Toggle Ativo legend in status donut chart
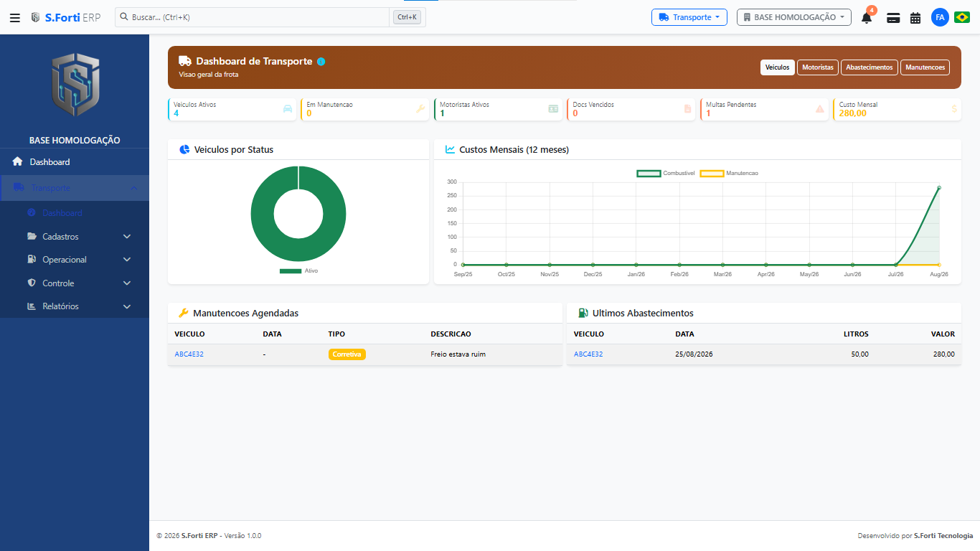The width and height of the screenshot is (980, 551). click(x=298, y=271)
